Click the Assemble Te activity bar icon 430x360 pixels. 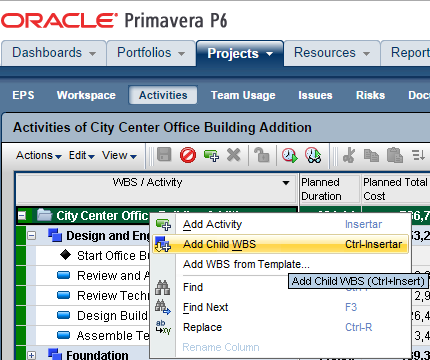(x=63, y=335)
